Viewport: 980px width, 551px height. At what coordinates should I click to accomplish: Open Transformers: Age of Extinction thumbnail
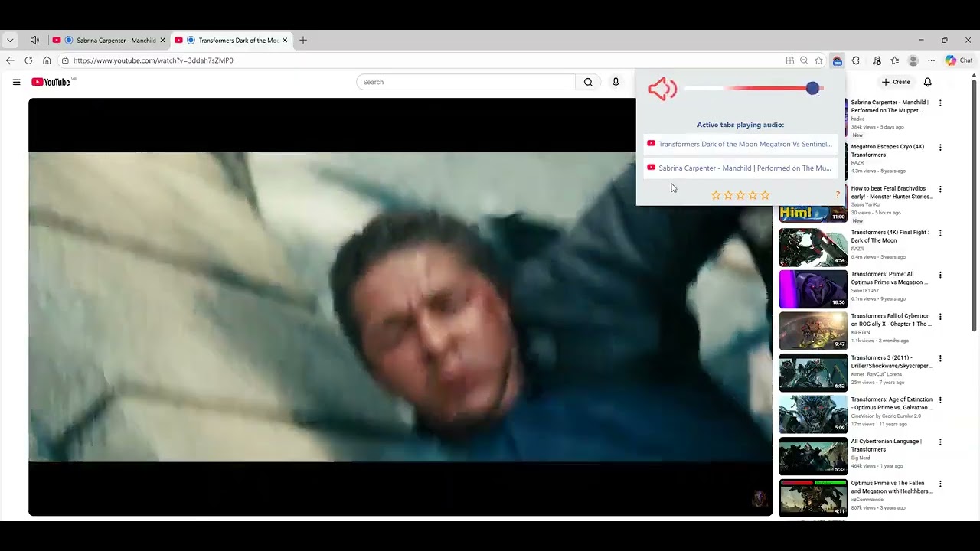click(x=813, y=414)
